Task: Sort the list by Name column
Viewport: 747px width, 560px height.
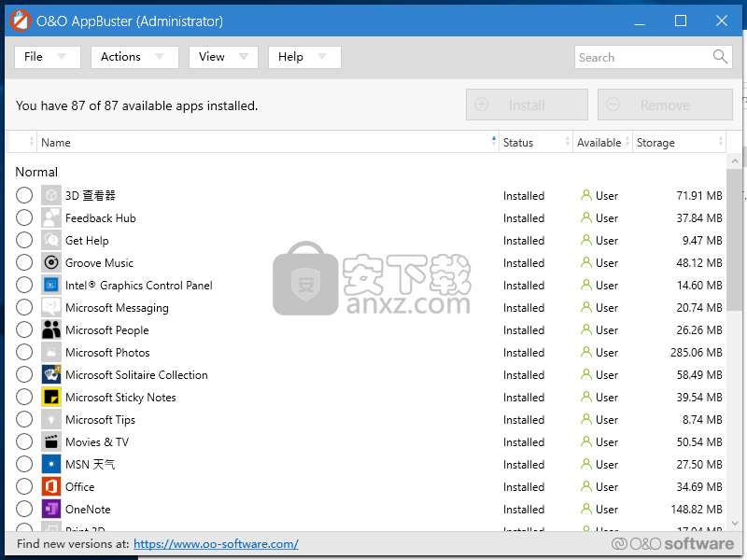Action: (x=268, y=142)
